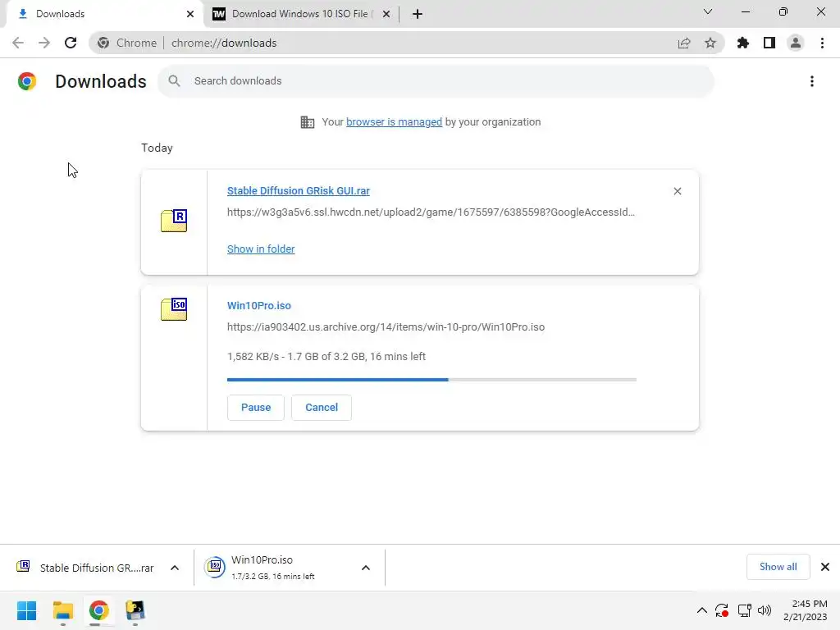Close the Downloads tab
The height and width of the screenshot is (630, 840).
coord(190,14)
